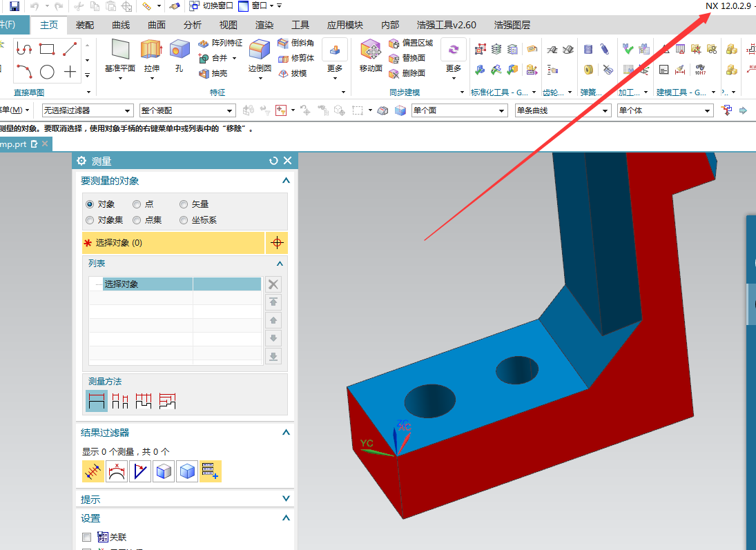756x550 pixels.
Task: Select the Edge Blend (边倒圆) tool
Action: (x=260, y=56)
